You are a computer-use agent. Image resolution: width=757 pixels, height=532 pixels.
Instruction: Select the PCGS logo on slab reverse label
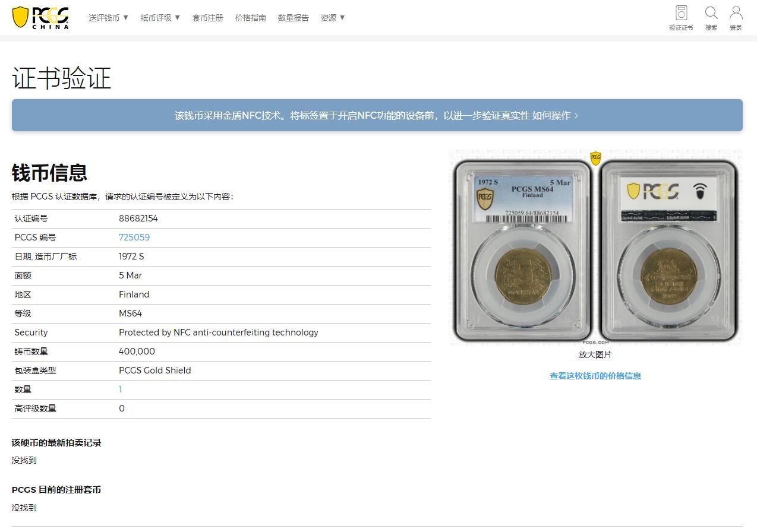tap(652, 191)
